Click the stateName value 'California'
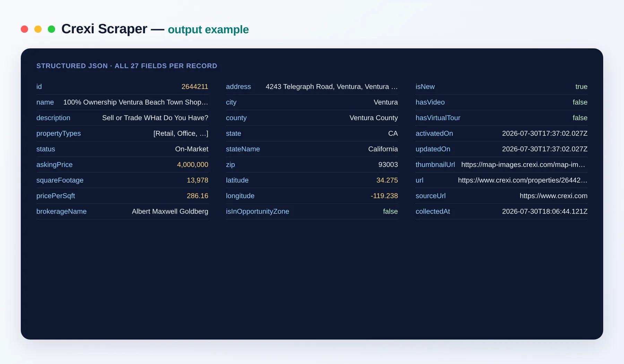The image size is (624, 364). (383, 149)
